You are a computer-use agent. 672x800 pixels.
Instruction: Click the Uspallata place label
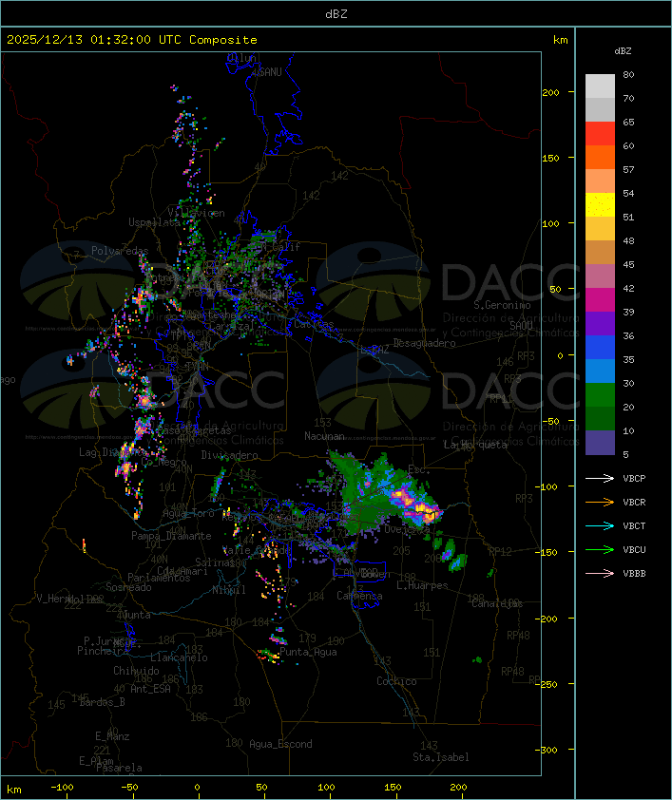pos(154,222)
